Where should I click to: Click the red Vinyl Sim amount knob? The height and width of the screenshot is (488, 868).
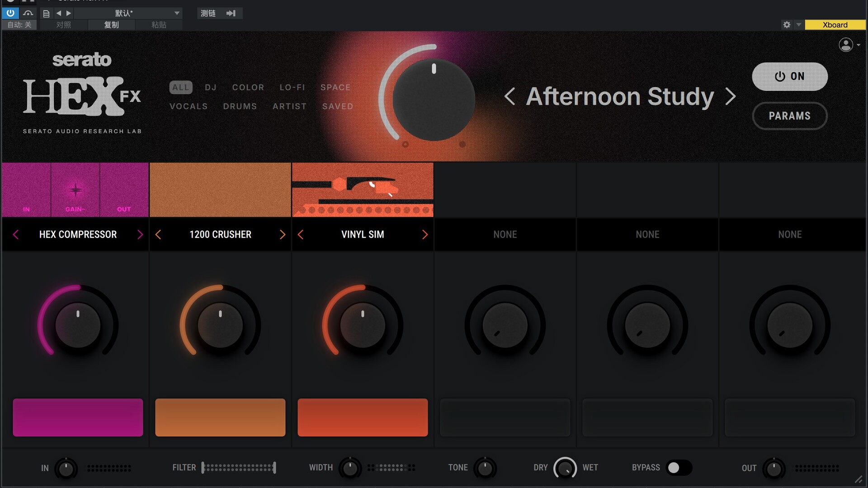363,325
